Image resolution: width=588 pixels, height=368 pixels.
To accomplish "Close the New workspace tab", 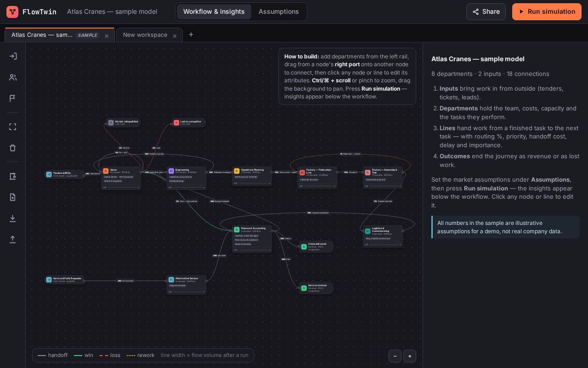I will (x=175, y=36).
